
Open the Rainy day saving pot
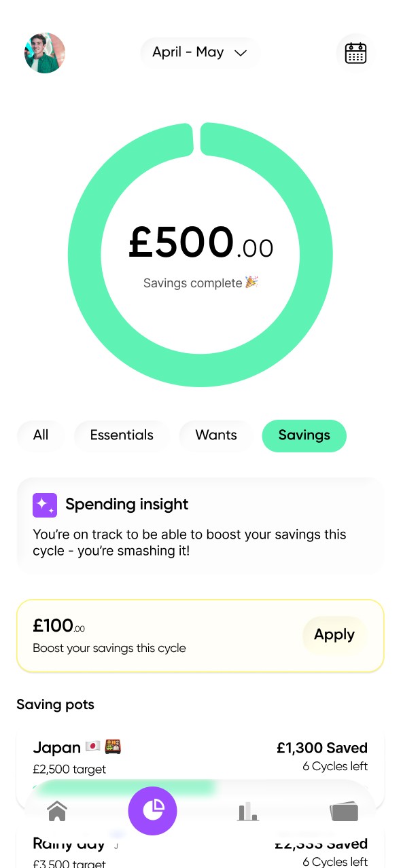click(201, 848)
